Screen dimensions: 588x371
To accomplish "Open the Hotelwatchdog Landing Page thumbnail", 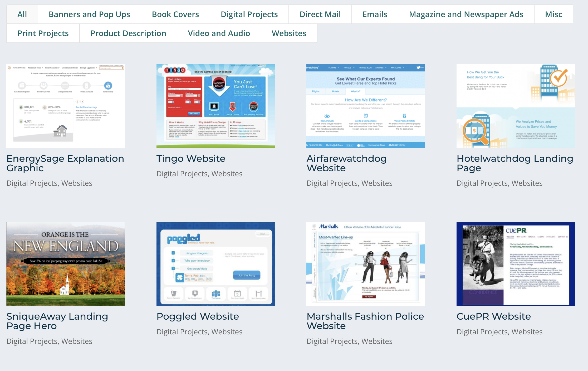I will click(x=516, y=106).
